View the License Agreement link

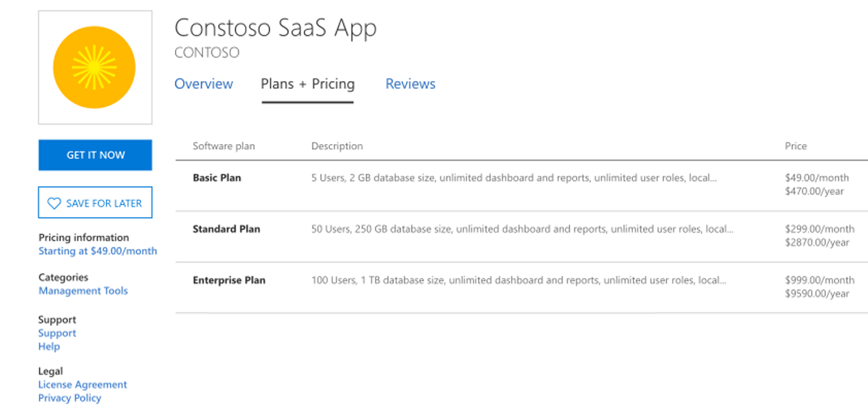tap(82, 385)
